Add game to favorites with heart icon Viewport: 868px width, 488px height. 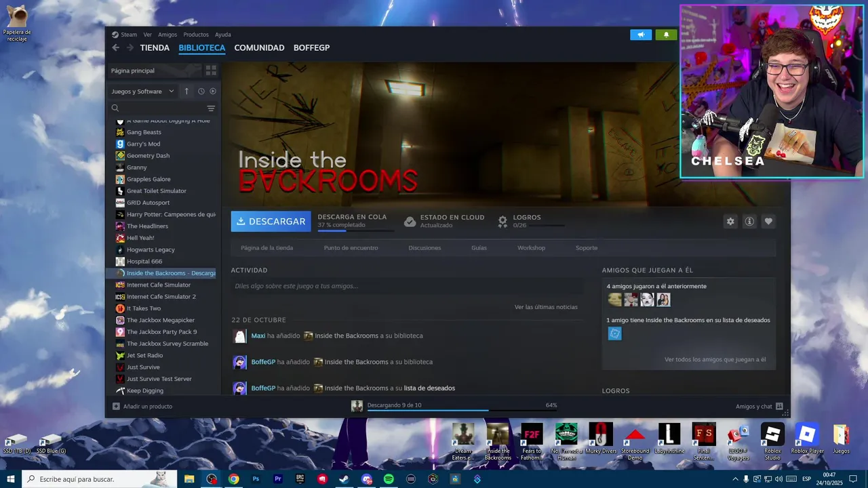coord(768,222)
